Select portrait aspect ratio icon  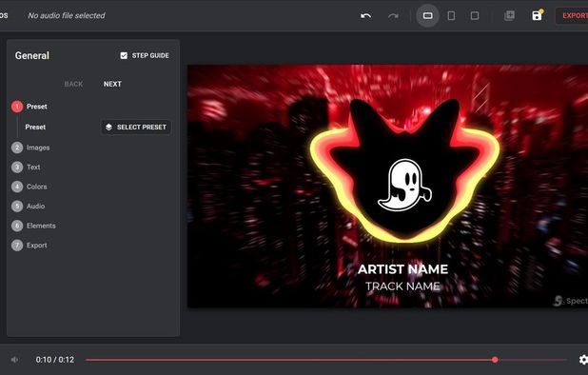[x=451, y=16]
